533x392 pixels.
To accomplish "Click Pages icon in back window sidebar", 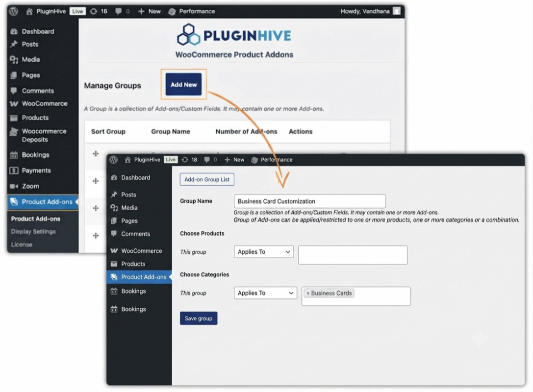I will (14, 75).
